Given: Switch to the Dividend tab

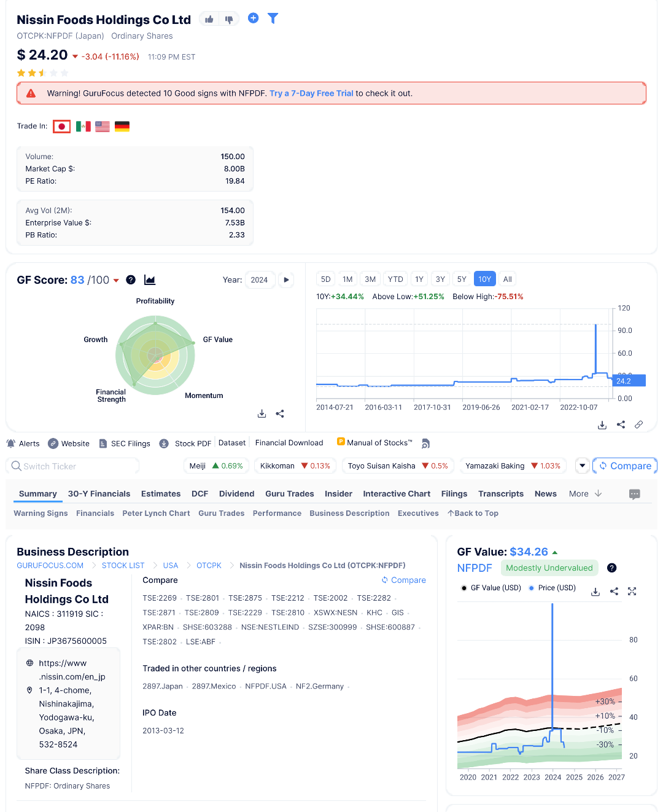Looking at the screenshot, I should pyautogui.click(x=236, y=494).
